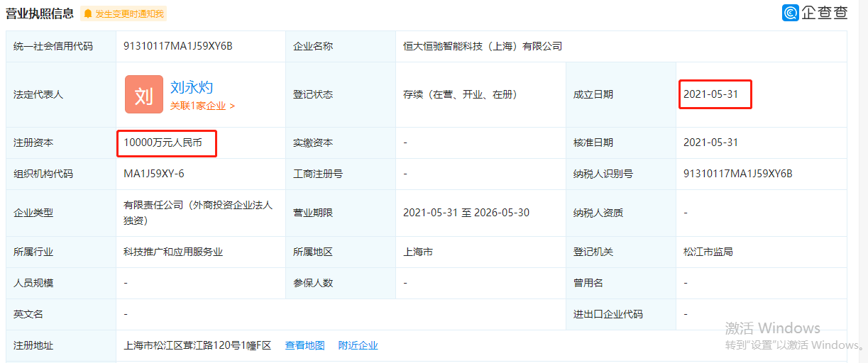Select address 上海市松江区茸江路120号1幢F区
This screenshot has height=363, width=868.
coord(197,345)
